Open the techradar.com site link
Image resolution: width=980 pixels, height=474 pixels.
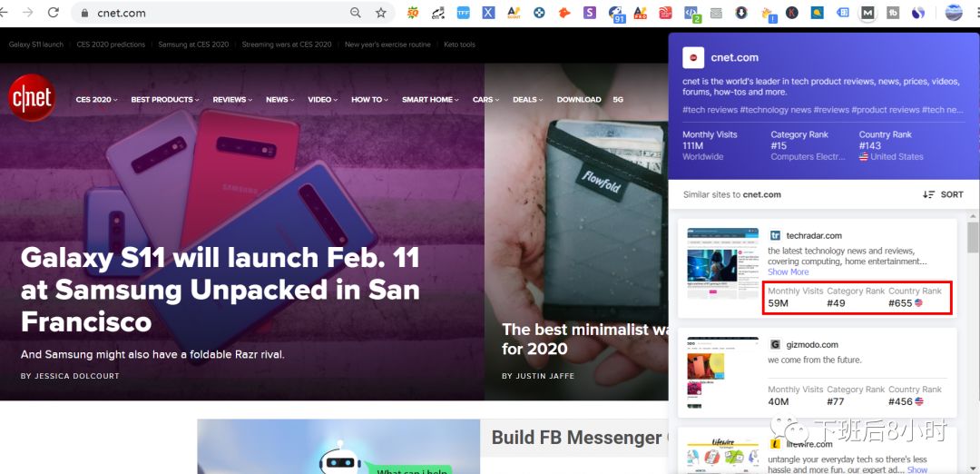tap(814, 236)
